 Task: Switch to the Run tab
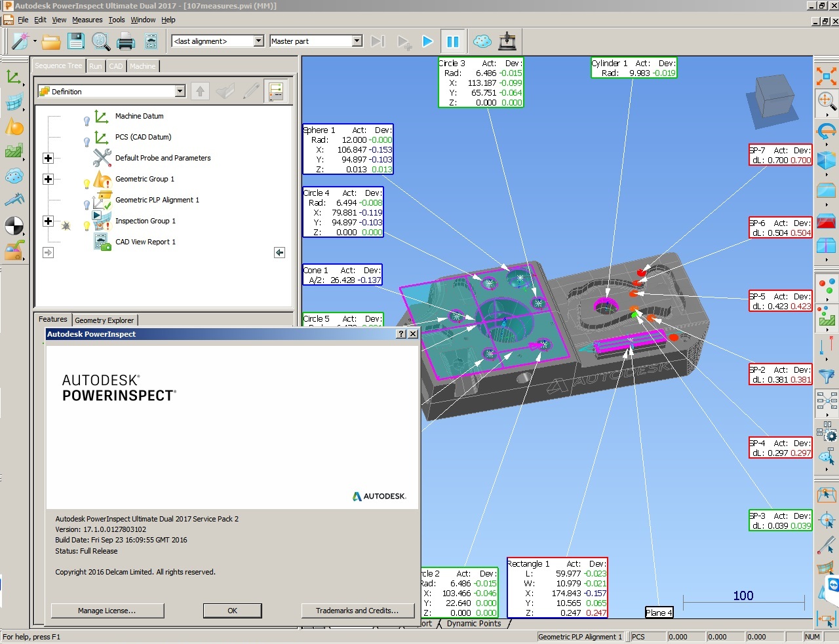coord(95,66)
